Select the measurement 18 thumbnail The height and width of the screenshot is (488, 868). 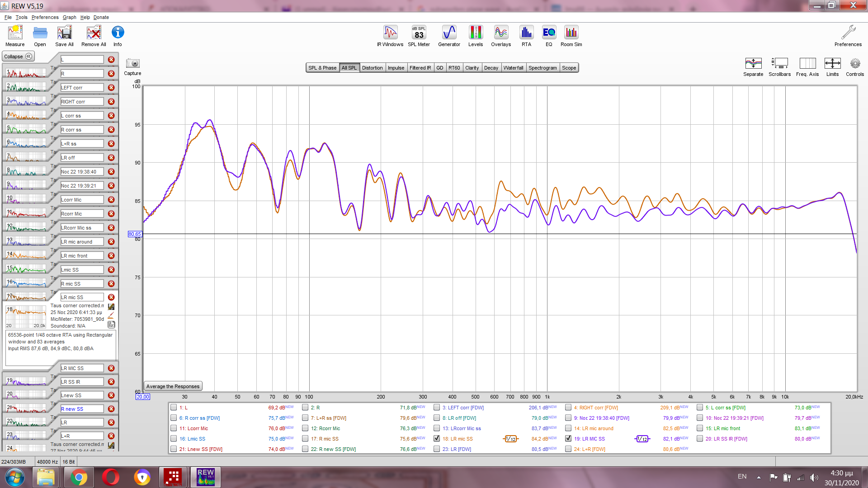point(26,316)
